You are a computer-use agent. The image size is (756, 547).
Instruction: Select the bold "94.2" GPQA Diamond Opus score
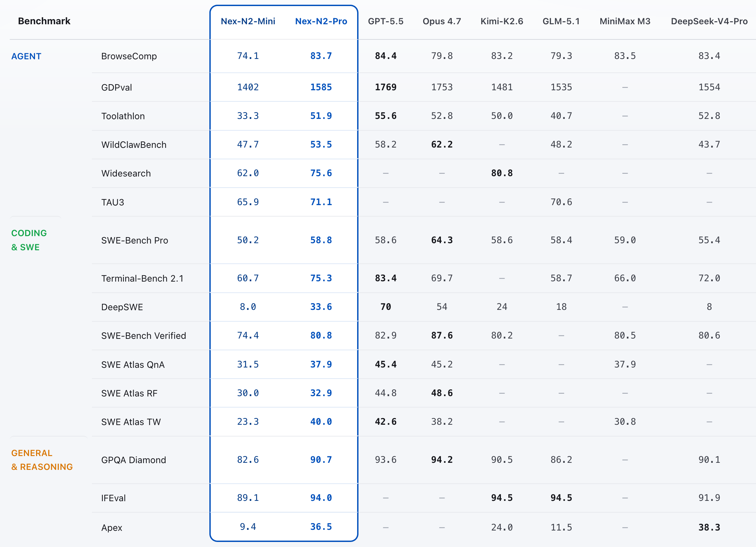click(442, 460)
